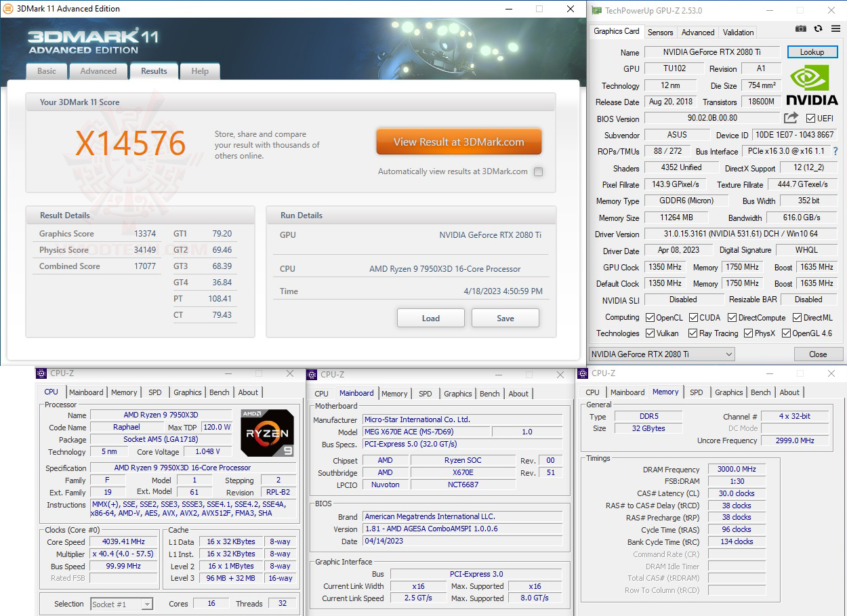Open Mainboard tab in CPU-Z processor window
This screenshot has height=616, width=847.
point(86,392)
